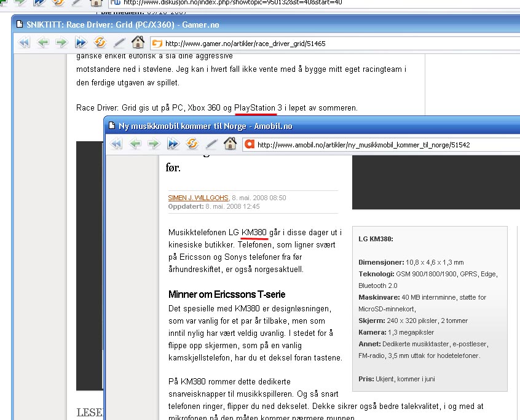Click the Skjerm: 240 x 320 piksler line
Viewport: 520px width, 420px height.
[x=413, y=321]
